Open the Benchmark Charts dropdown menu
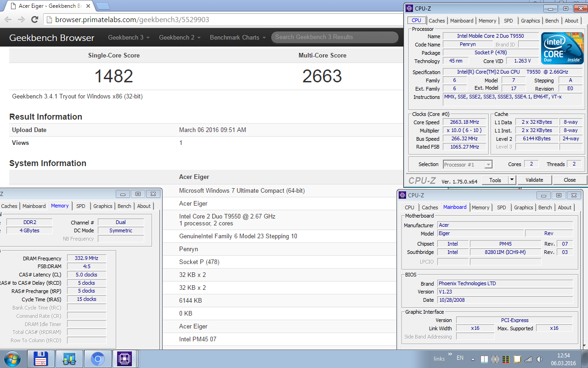 pos(237,37)
